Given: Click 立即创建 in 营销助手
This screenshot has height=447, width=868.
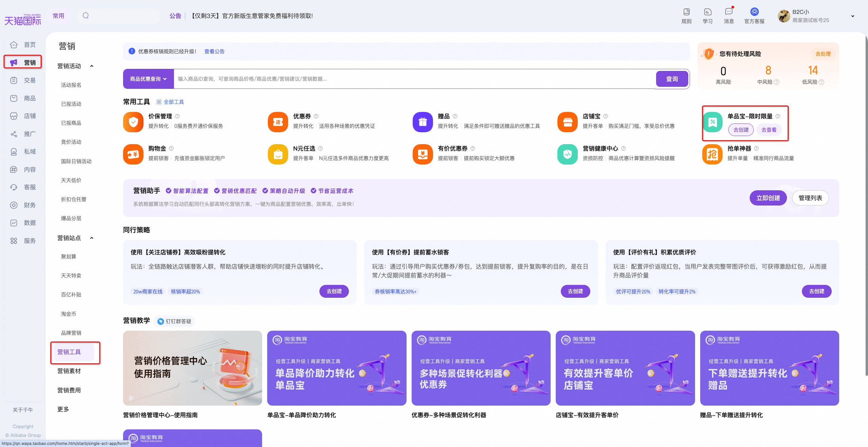Looking at the screenshot, I should coord(768,198).
